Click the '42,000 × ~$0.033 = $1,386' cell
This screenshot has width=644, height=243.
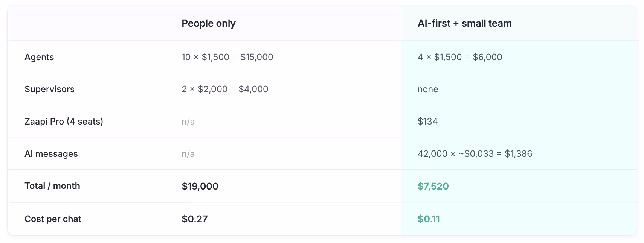point(475,154)
